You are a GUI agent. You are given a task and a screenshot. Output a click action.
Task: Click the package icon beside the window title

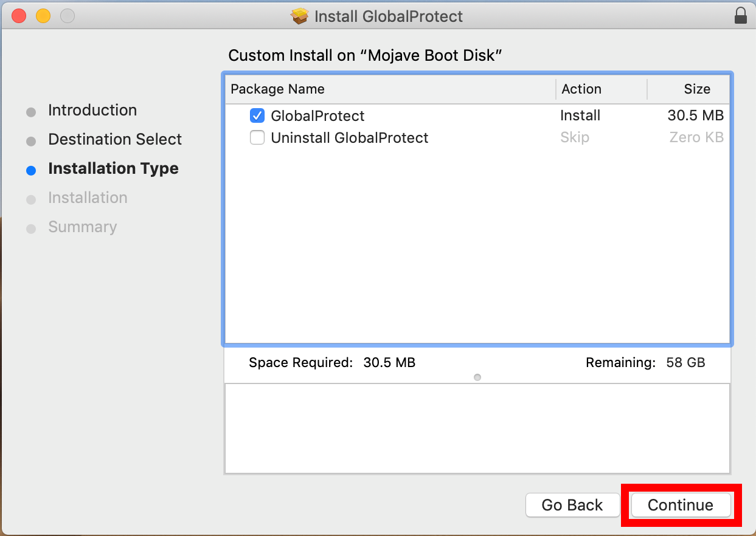tap(300, 16)
